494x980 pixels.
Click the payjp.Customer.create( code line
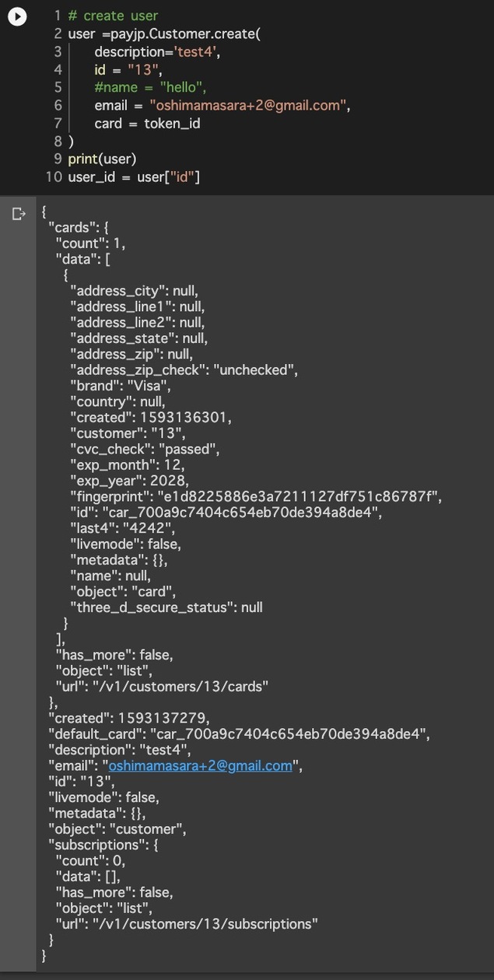(x=164, y=33)
